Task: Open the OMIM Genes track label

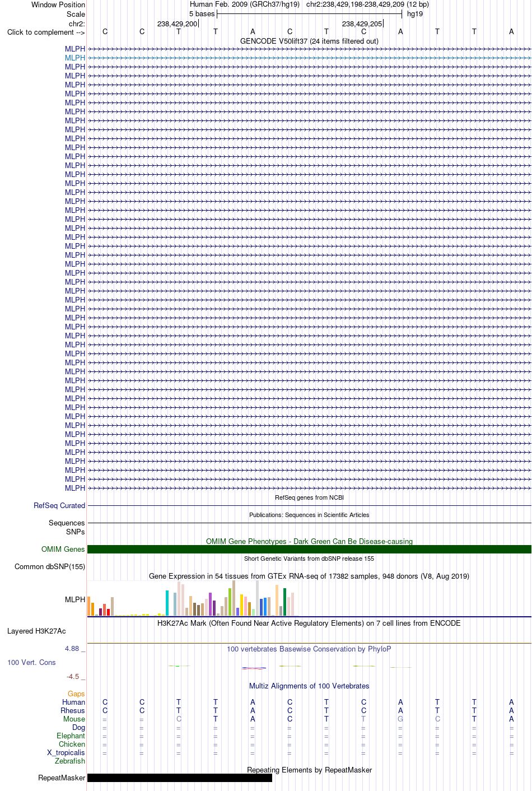Action: coord(63,549)
